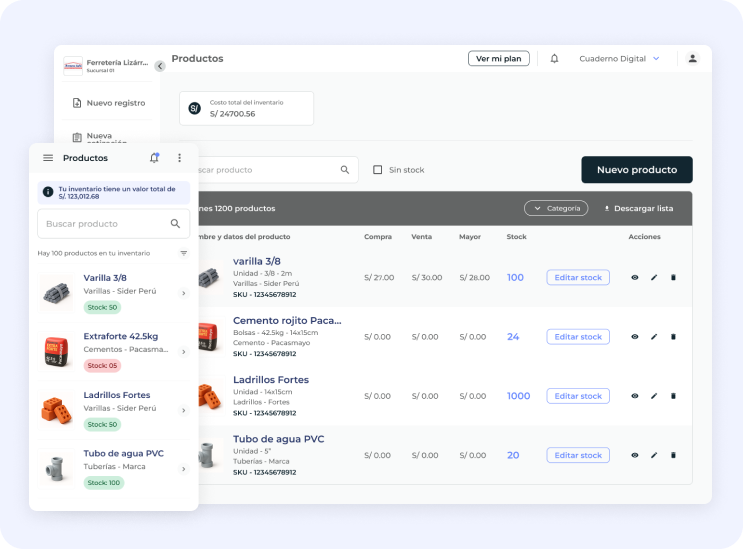This screenshot has width=743, height=549.
Task: Edit the varilla 3/8 product with the pencil
Action: click(654, 278)
